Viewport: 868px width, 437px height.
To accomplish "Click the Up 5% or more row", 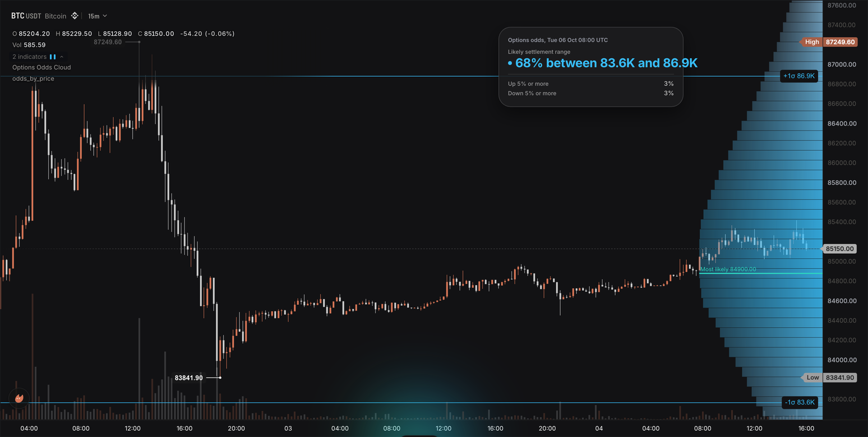I will 590,84.
